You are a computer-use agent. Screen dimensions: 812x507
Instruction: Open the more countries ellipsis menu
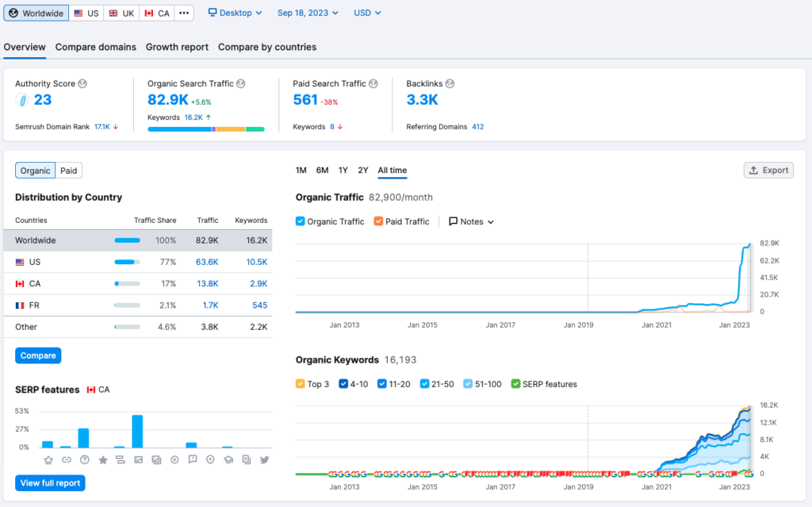[x=184, y=13]
